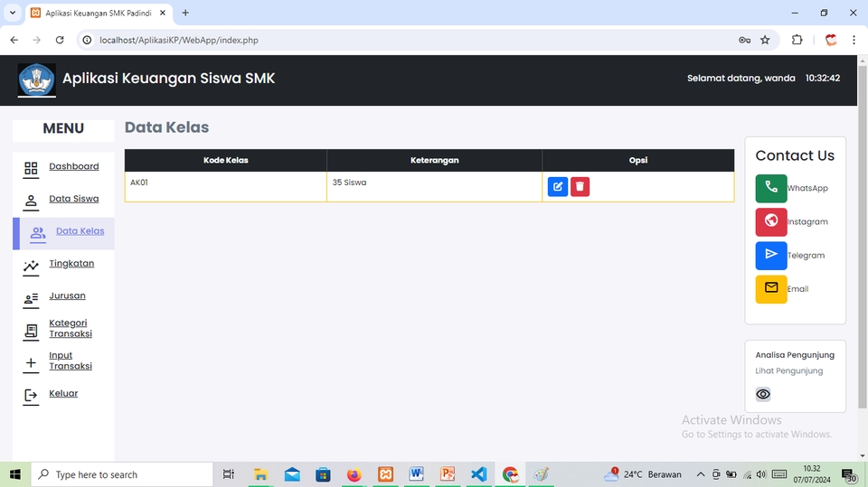
Task: Show hidden system tray icons chevron
Action: click(x=700, y=474)
